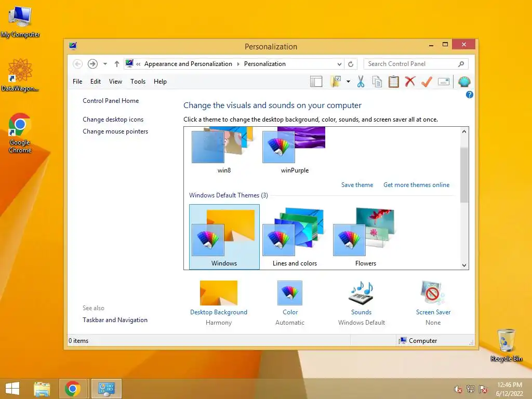Click the Forward navigation arrow
This screenshot has height=399, width=532.
[92, 64]
